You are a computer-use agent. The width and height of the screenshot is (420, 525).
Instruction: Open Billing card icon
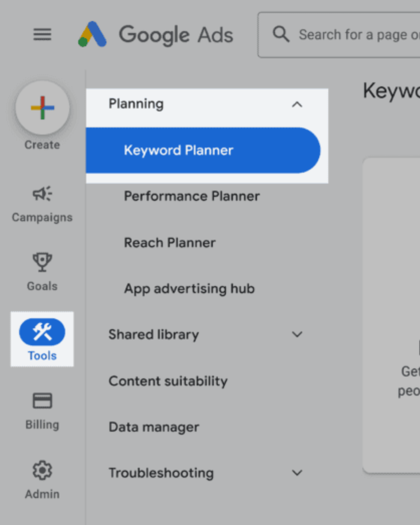42,401
